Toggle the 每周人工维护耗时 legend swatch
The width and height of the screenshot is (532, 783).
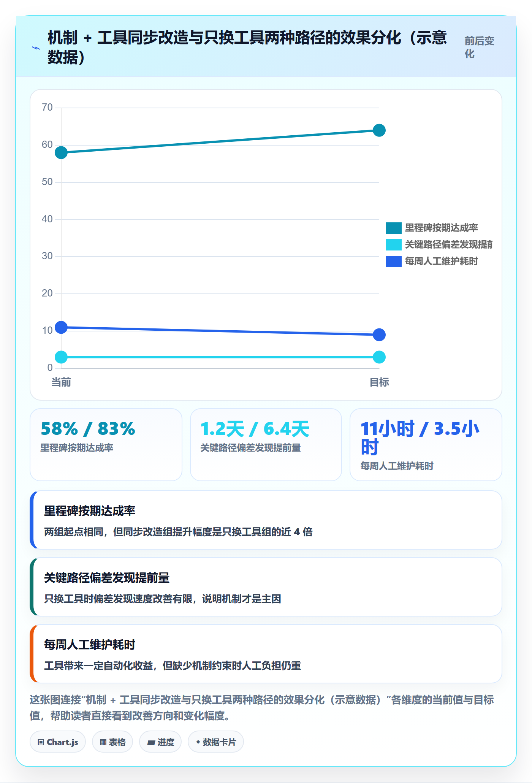393,262
